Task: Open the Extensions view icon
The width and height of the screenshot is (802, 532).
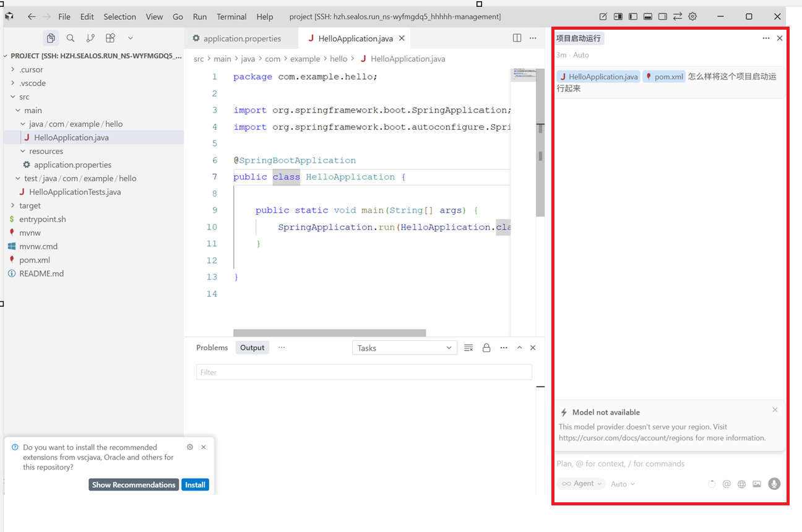Action: click(110, 38)
